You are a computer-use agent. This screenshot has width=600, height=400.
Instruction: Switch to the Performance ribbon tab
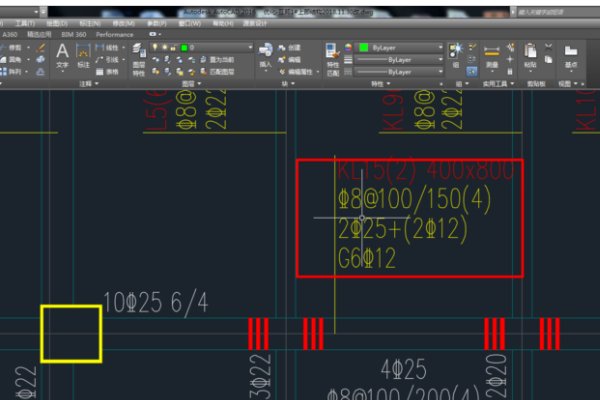pyautogui.click(x=114, y=34)
